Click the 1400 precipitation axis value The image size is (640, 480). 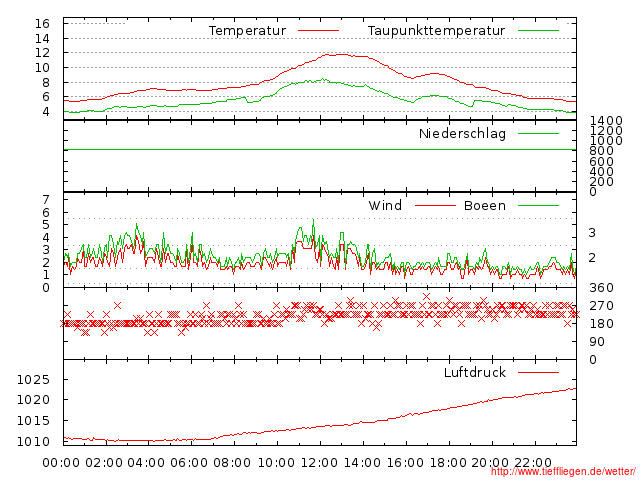(x=606, y=120)
